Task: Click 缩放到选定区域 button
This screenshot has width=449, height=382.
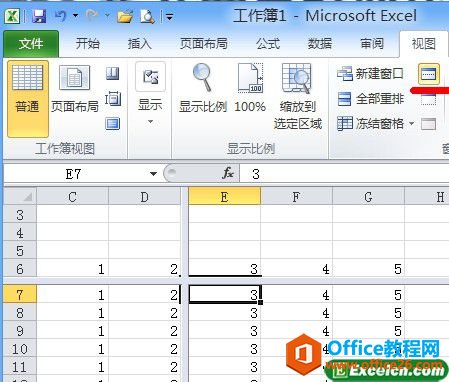Action: pyautogui.click(x=298, y=96)
